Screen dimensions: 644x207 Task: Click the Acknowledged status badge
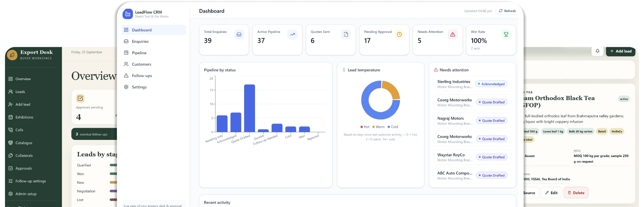point(491,84)
